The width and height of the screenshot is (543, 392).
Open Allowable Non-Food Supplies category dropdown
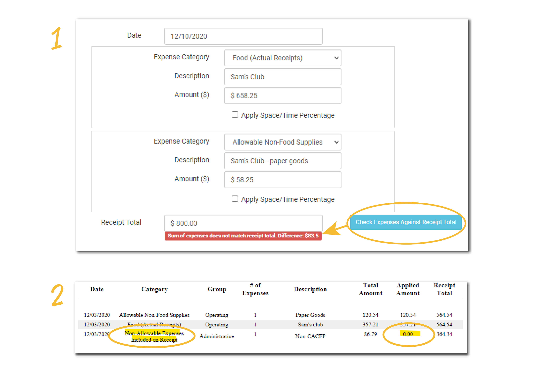coord(283,142)
